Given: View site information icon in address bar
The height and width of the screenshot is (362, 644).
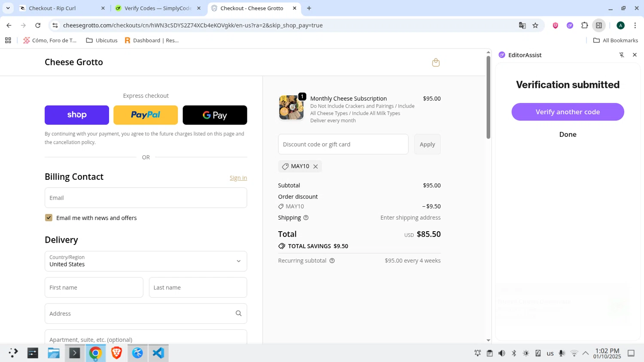Looking at the screenshot, I should click(x=55, y=25).
